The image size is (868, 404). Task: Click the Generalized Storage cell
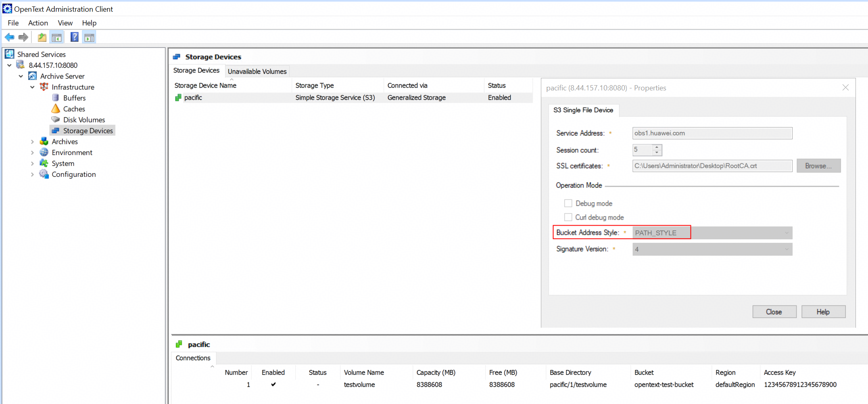click(417, 98)
